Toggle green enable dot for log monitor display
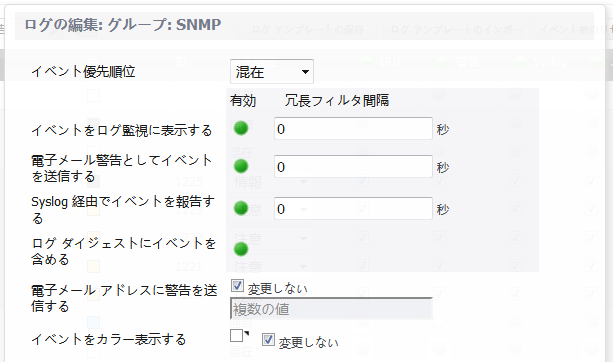The image size is (613, 362). tap(241, 128)
